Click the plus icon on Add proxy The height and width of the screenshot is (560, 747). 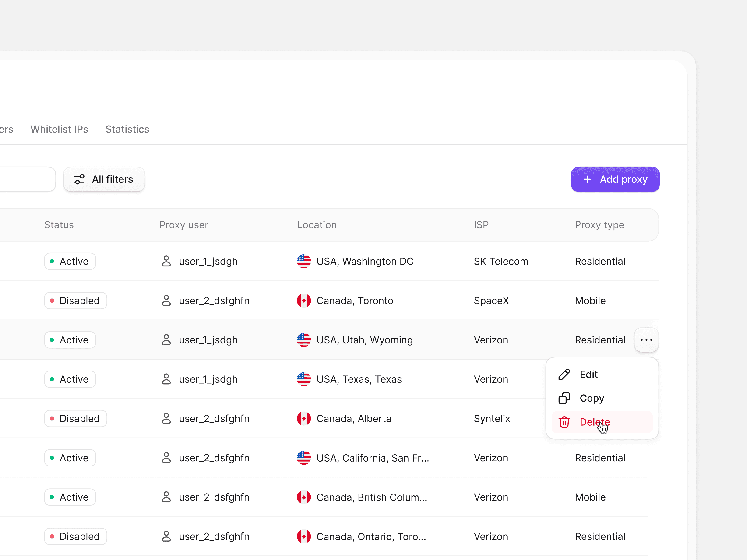[587, 179]
